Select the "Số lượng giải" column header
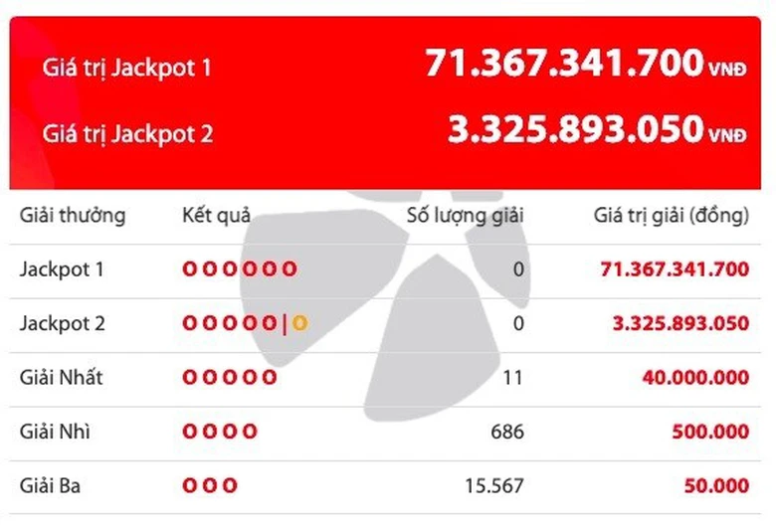The height and width of the screenshot is (532, 776). tap(466, 216)
